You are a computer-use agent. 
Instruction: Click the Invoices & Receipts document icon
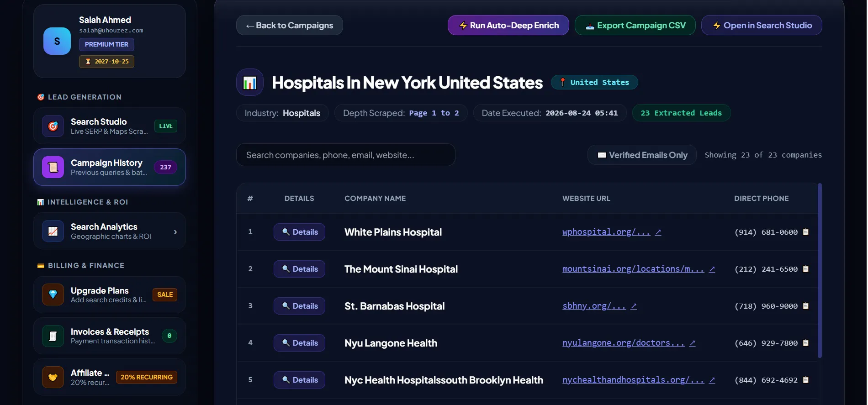53,336
